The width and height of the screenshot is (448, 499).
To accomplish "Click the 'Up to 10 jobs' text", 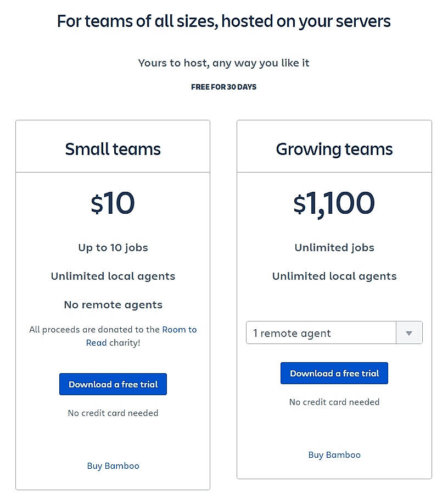I will point(113,247).
